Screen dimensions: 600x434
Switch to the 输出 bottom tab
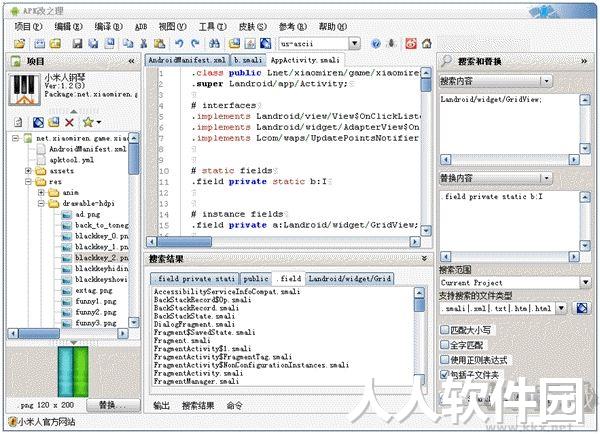[161, 406]
